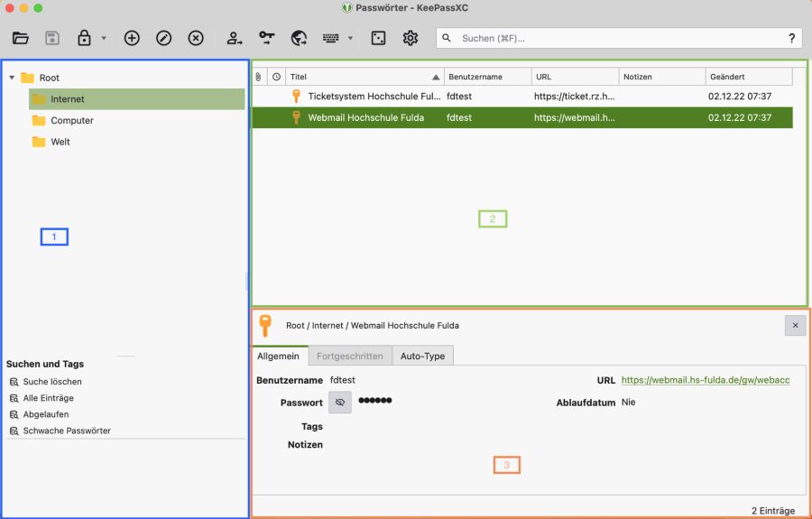Viewport: 812px width, 519px height.
Task: Open settings with the gear icon
Action: (x=411, y=38)
